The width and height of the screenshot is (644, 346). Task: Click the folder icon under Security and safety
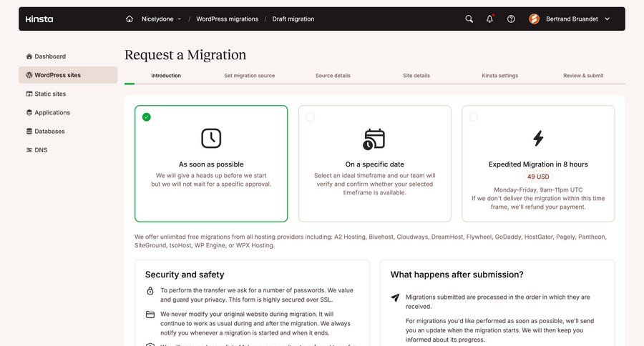[150, 315]
